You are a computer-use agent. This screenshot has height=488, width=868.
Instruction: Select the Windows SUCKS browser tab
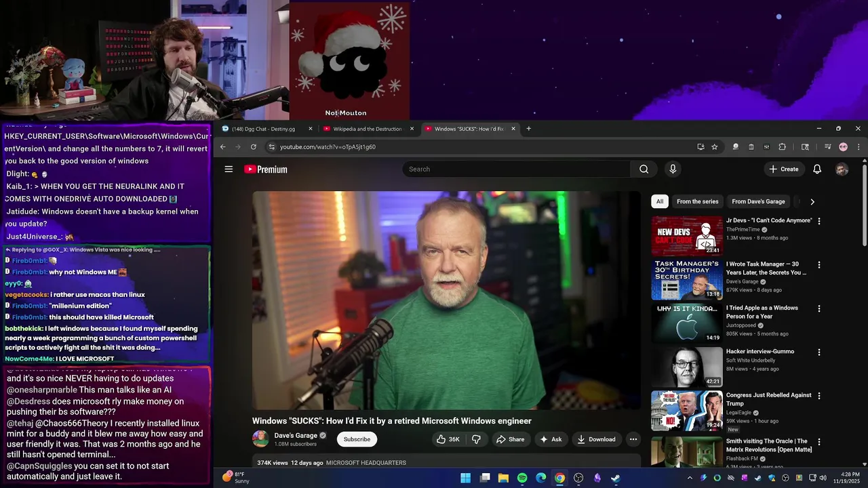[x=469, y=129]
